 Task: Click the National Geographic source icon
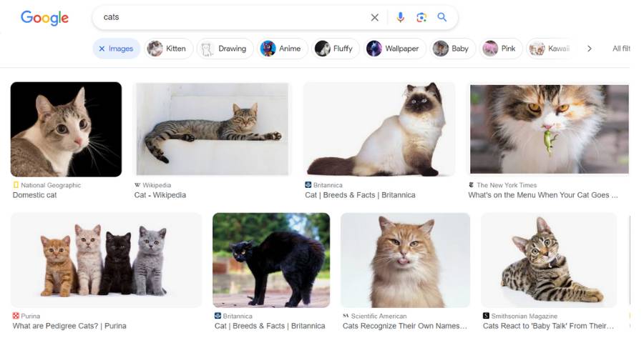[16, 185]
